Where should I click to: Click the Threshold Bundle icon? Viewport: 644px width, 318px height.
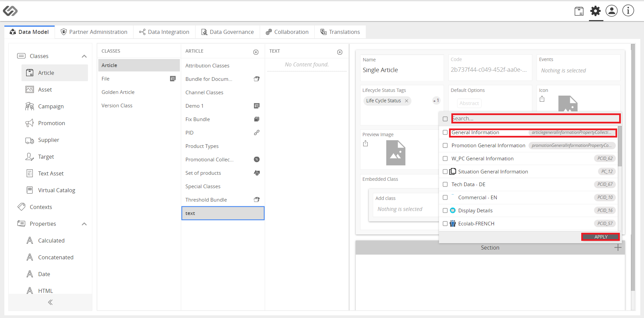click(257, 200)
